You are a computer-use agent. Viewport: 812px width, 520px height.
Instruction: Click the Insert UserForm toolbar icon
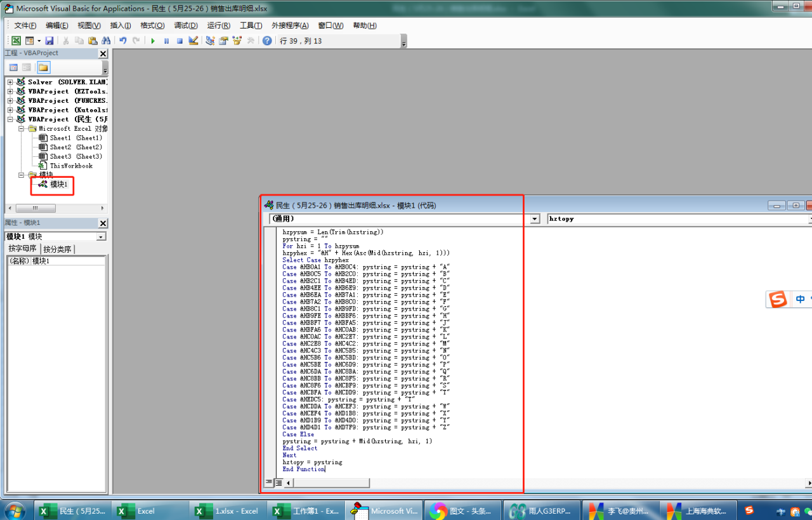tap(29, 41)
